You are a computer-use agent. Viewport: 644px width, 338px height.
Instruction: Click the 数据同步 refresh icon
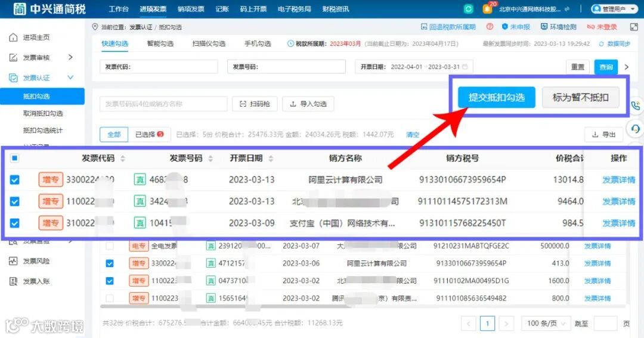[x=601, y=44]
